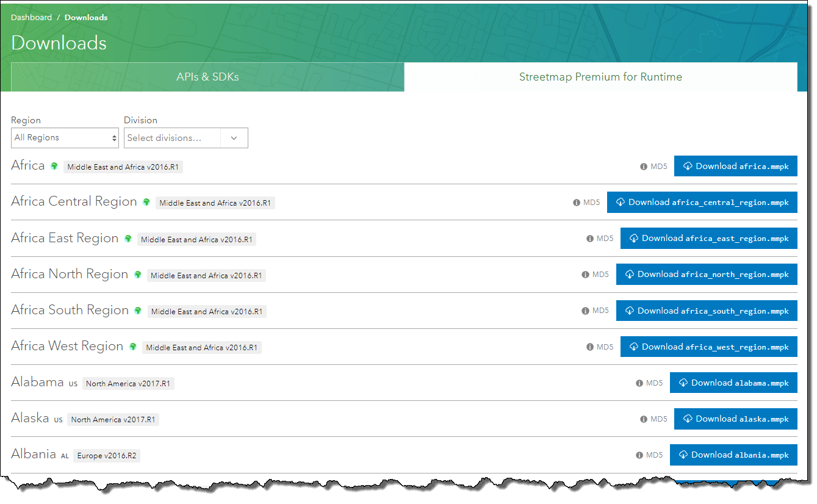Click version tag beside Africa West Region
817x504 pixels.
pyautogui.click(x=202, y=347)
